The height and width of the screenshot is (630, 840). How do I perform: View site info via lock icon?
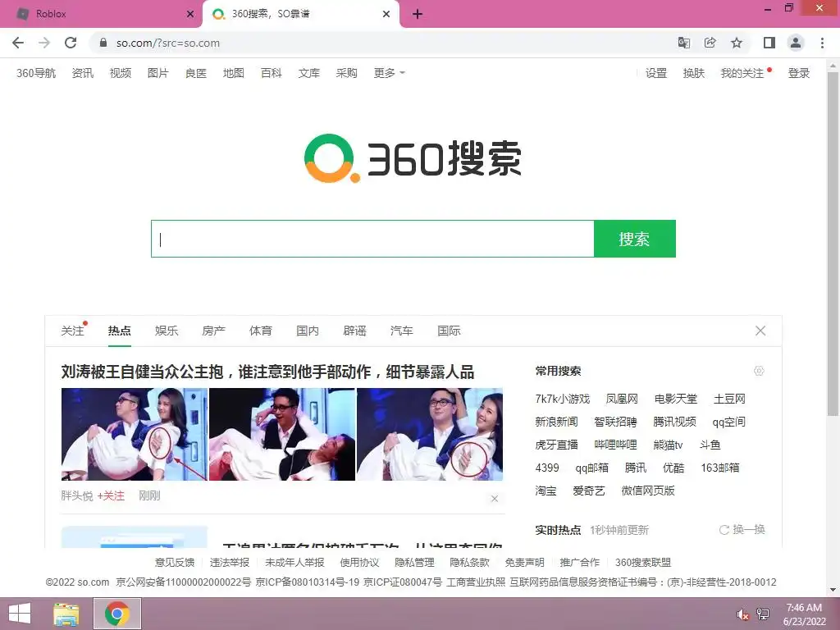[103, 43]
